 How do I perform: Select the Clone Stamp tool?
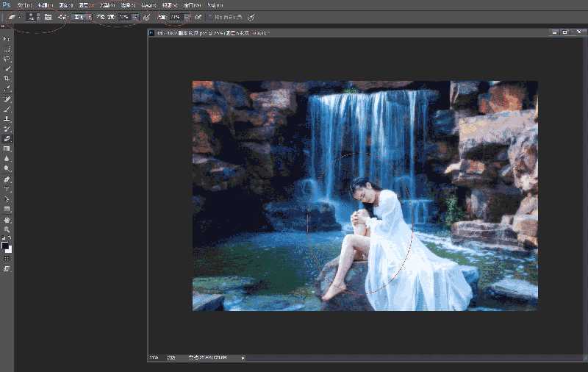pyautogui.click(x=7, y=118)
